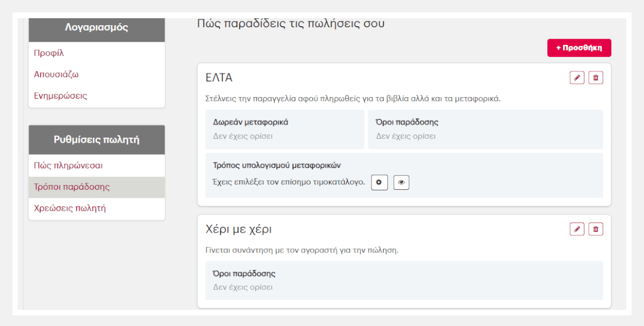Click the ΕΛΤΑ card title
644x326 pixels.
tap(219, 78)
